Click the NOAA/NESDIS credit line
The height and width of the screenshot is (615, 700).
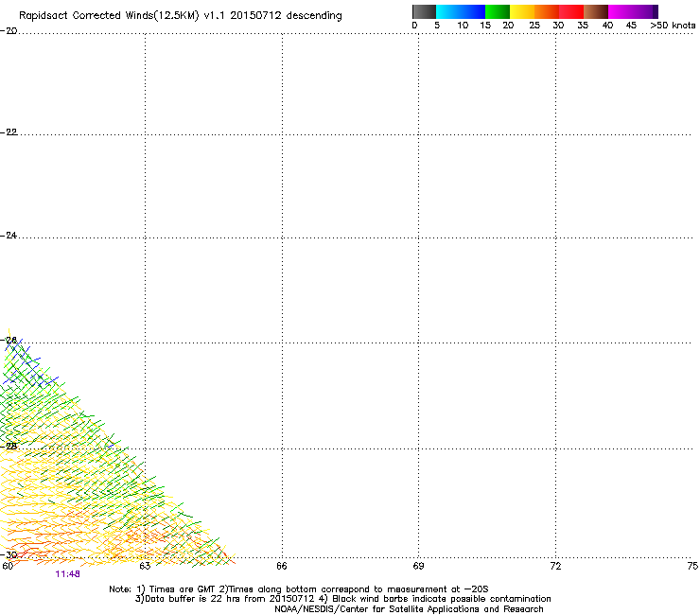click(x=409, y=609)
